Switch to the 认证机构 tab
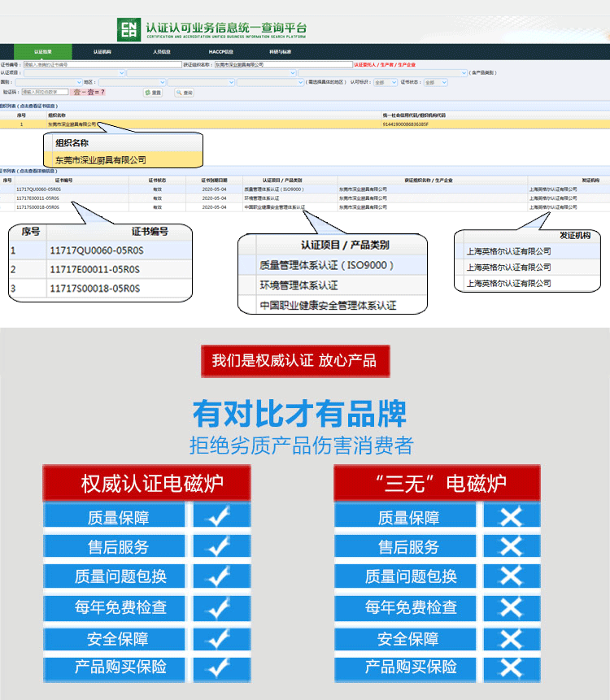 102,52
